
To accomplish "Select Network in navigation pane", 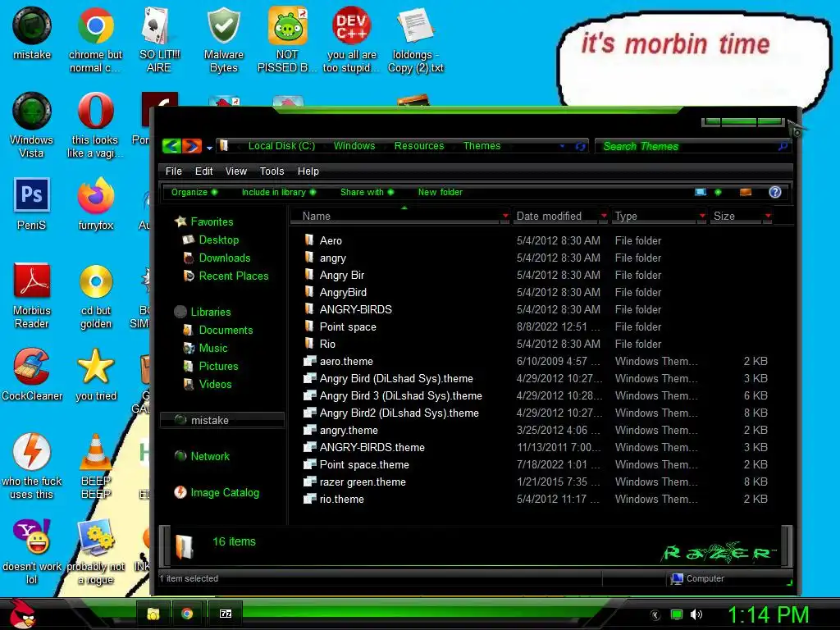I will click(202, 456).
